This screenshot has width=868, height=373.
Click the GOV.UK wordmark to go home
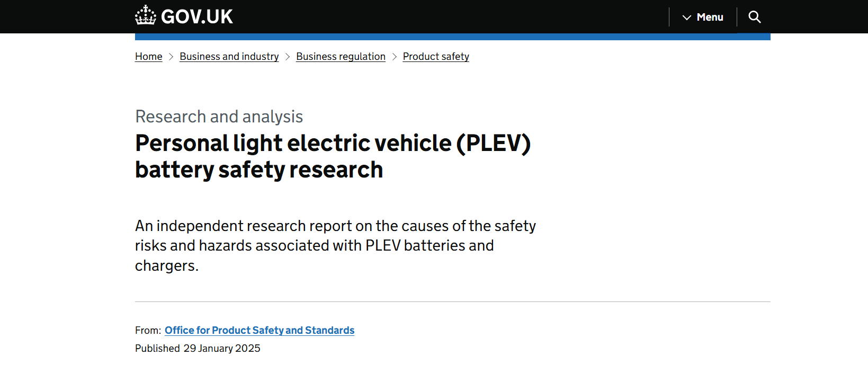pos(198,16)
